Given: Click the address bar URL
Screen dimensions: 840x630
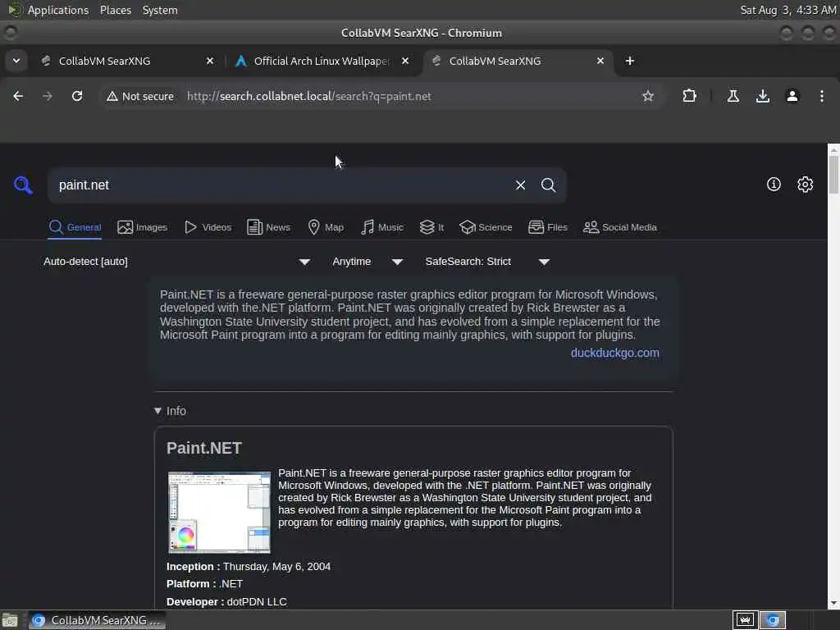Looking at the screenshot, I should pos(309,97).
